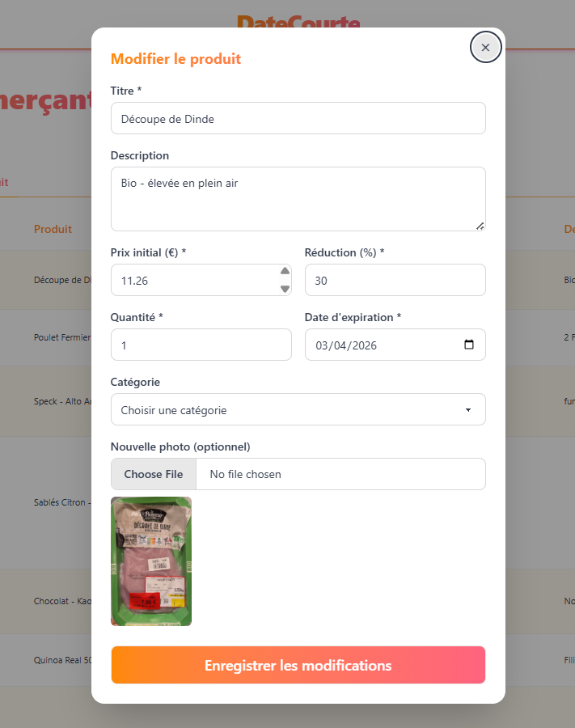This screenshot has height=728, width=575.
Task: Expand the Catégorie dropdown arrow
Action: 467,410
